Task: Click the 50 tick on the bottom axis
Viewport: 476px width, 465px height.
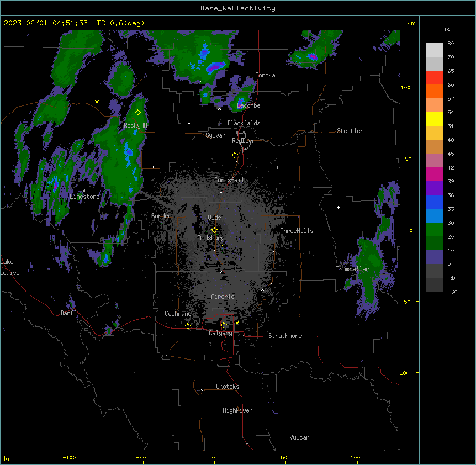Action: tap(284, 457)
